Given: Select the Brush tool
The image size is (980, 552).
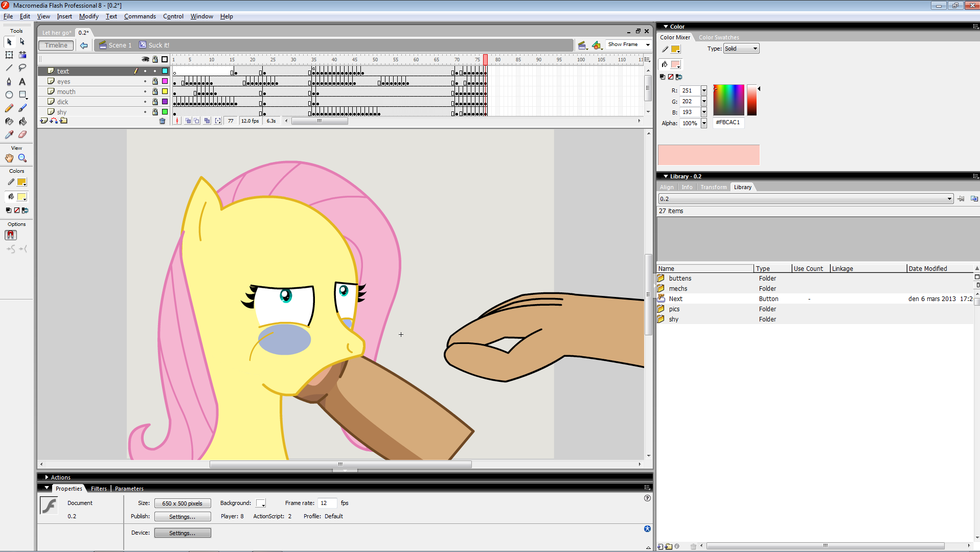Looking at the screenshot, I should click(22, 108).
